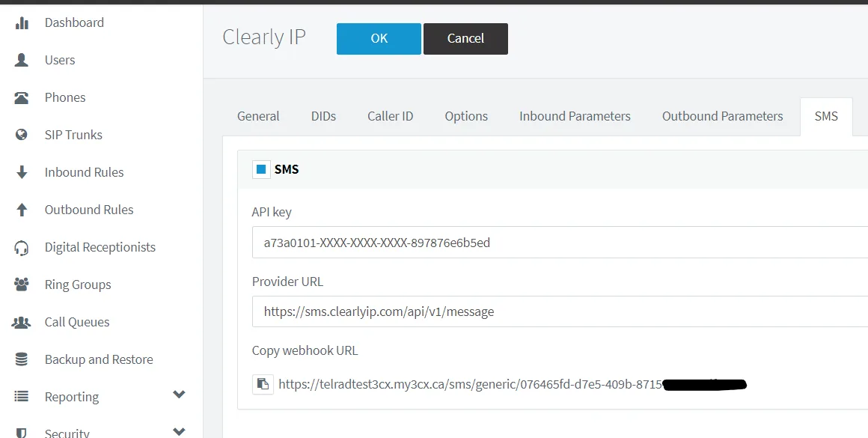Select the Ring Groups people icon
Viewport: 868px width, 438px height.
[22, 285]
